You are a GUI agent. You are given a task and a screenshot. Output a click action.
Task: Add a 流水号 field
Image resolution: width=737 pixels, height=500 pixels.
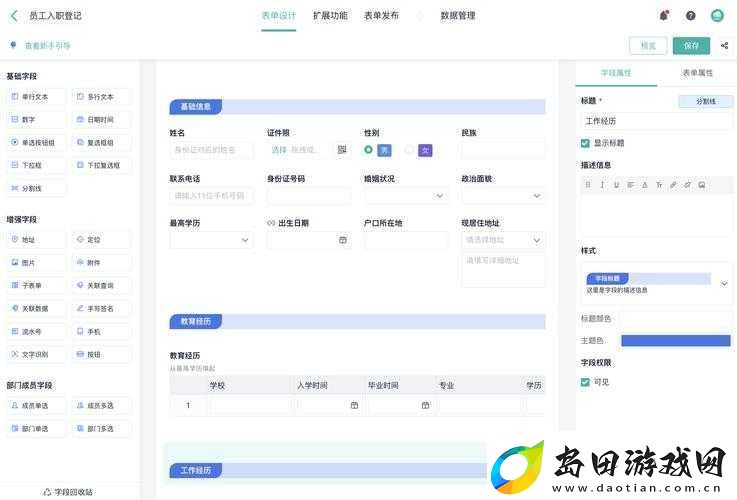pyautogui.click(x=36, y=331)
